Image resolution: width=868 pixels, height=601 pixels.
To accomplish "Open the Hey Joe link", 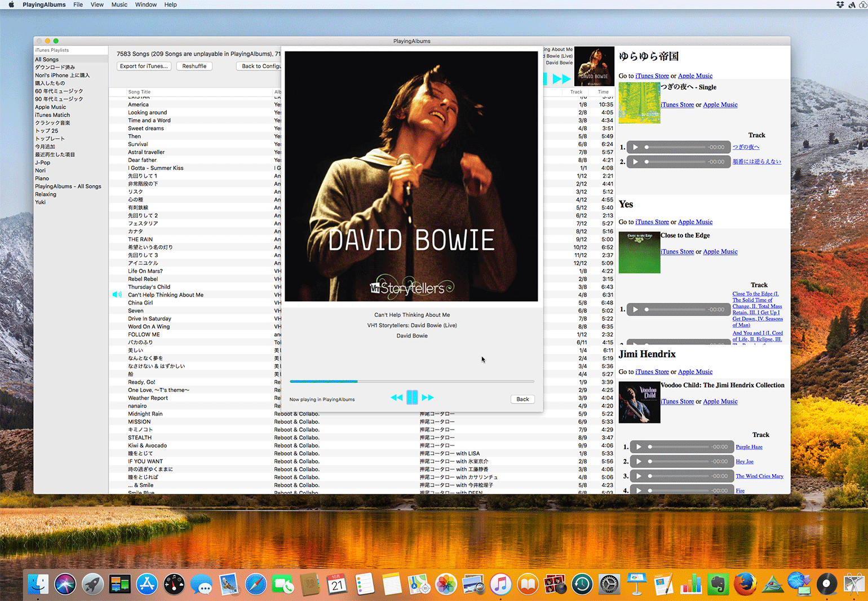I will tap(745, 462).
